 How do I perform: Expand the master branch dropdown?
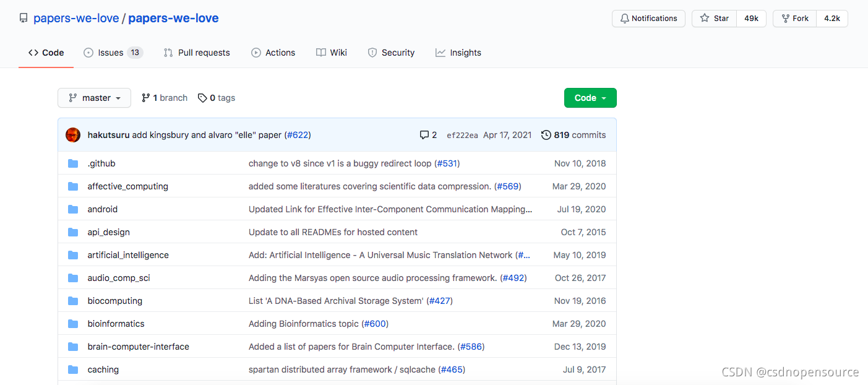[x=94, y=98]
